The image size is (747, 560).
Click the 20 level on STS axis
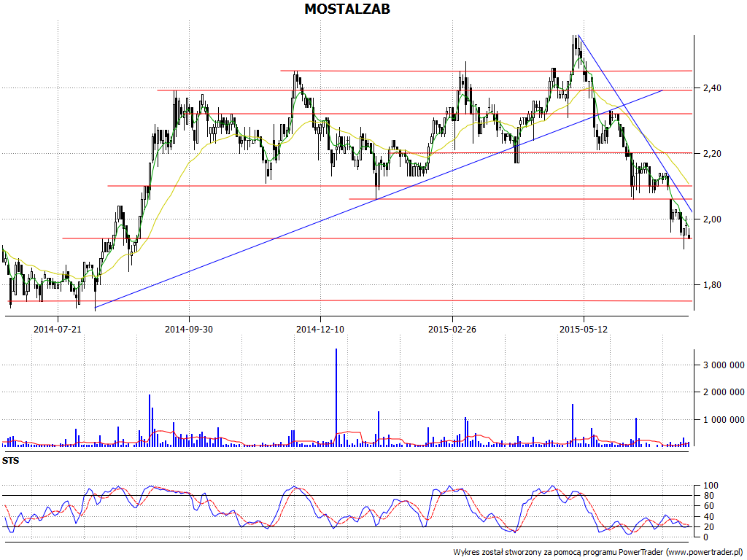pyautogui.click(x=708, y=526)
